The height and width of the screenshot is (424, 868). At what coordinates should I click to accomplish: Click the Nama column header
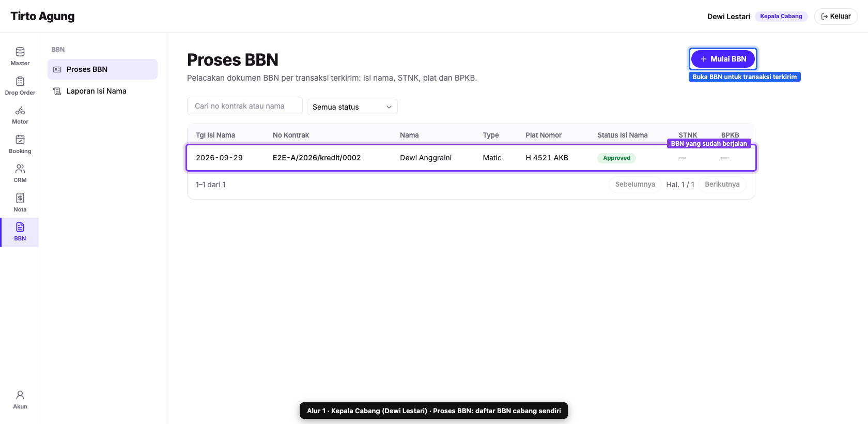409,135
